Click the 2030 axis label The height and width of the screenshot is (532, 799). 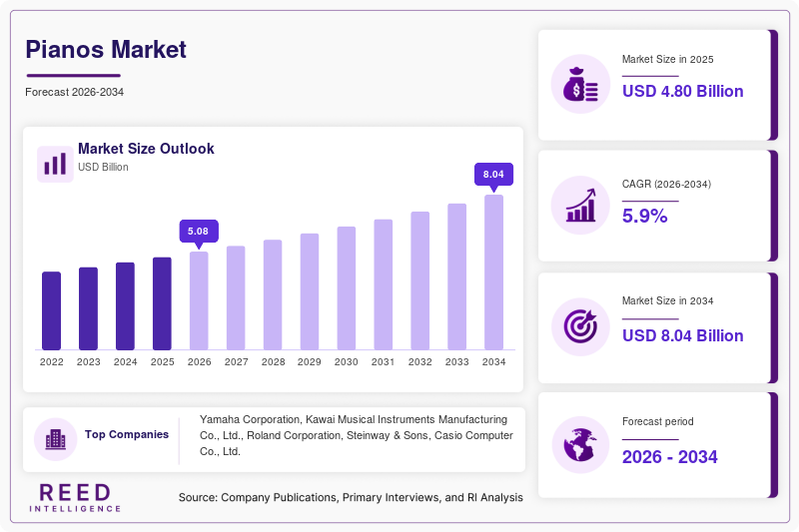[x=347, y=362]
